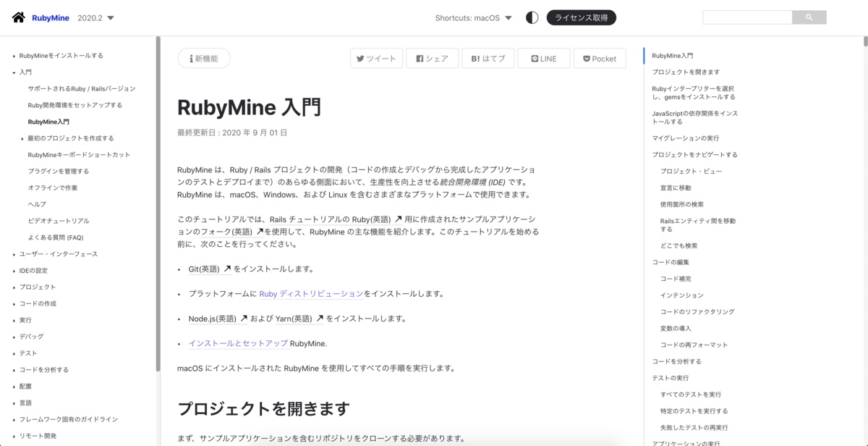
Task: Open Ruby開発環境をセットアップする page
Action: [x=75, y=105]
